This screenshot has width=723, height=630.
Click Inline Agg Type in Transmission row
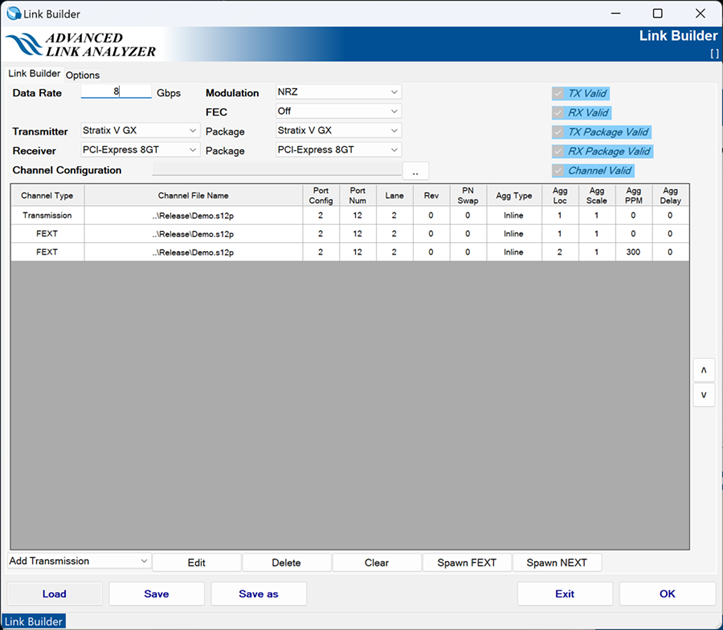(514, 215)
